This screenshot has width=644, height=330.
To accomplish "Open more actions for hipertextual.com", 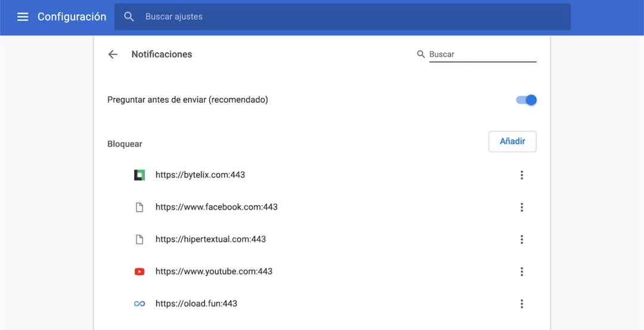I will [522, 239].
